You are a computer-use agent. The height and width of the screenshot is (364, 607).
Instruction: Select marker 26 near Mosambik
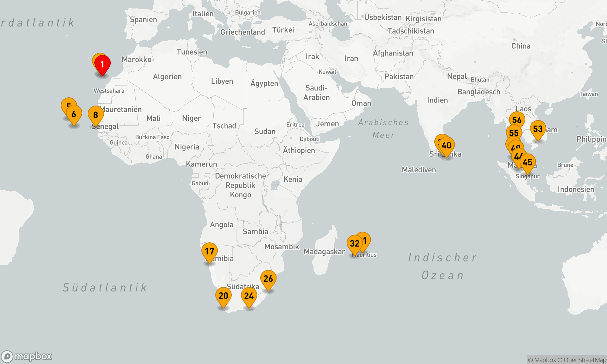click(268, 278)
